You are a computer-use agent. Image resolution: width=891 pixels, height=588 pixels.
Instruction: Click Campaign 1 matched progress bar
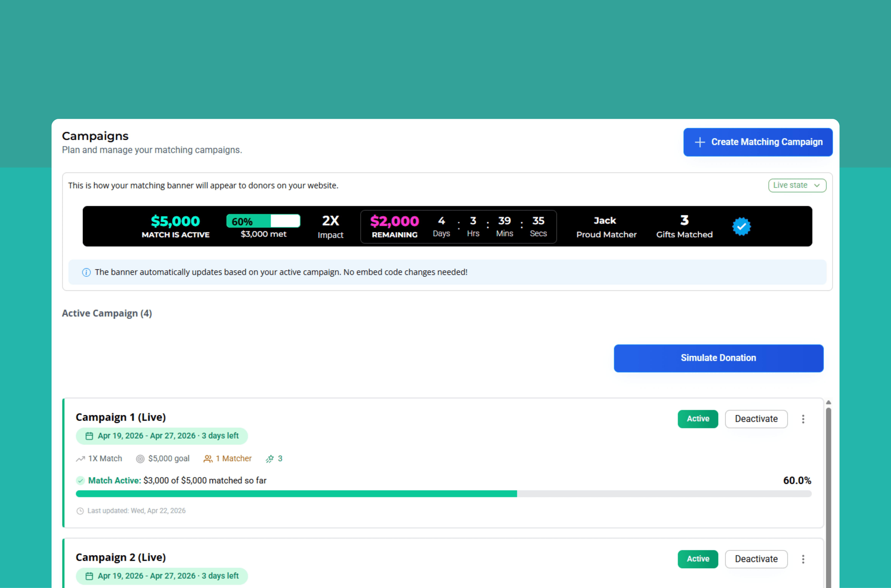point(443,494)
